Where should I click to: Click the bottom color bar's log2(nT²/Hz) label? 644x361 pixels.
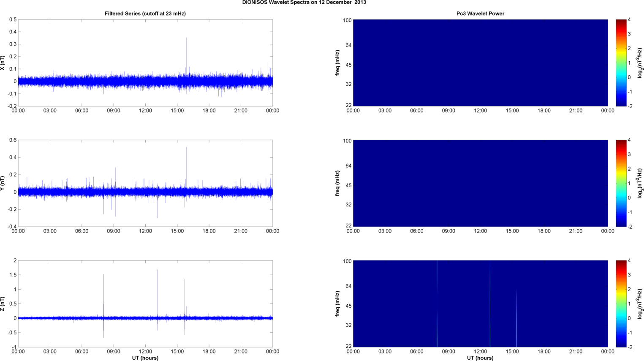[x=640, y=304]
